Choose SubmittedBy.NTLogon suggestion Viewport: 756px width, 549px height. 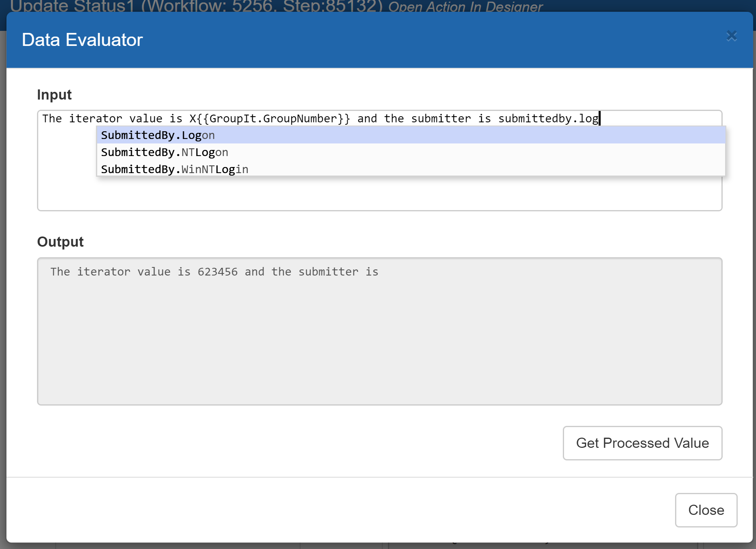(x=411, y=152)
